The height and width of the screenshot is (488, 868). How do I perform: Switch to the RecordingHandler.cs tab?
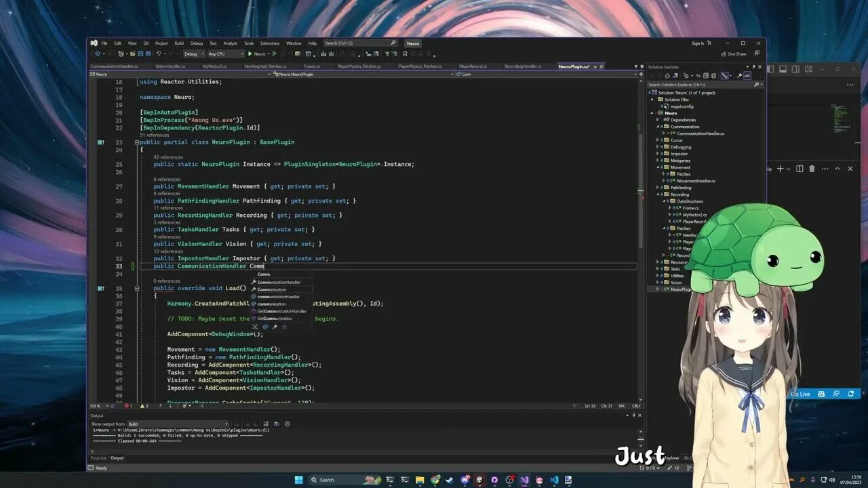[x=523, y=66]
